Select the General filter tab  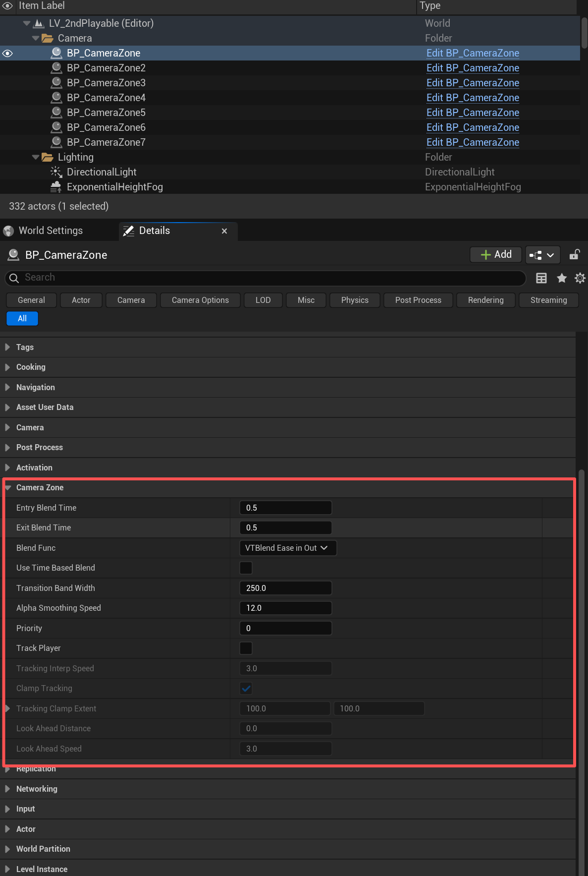pos(31,300)
